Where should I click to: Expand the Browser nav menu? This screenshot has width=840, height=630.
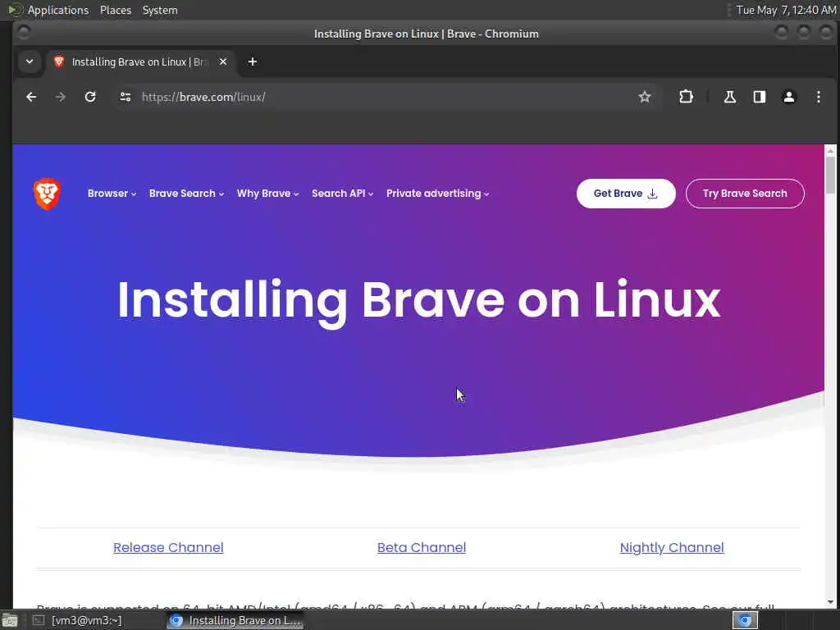(112, 194)
